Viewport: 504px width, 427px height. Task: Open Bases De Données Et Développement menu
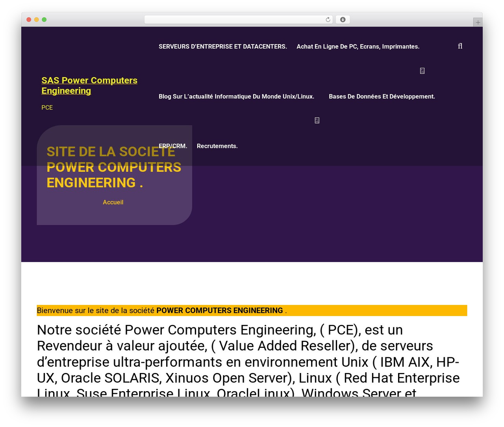coord(382,97)
